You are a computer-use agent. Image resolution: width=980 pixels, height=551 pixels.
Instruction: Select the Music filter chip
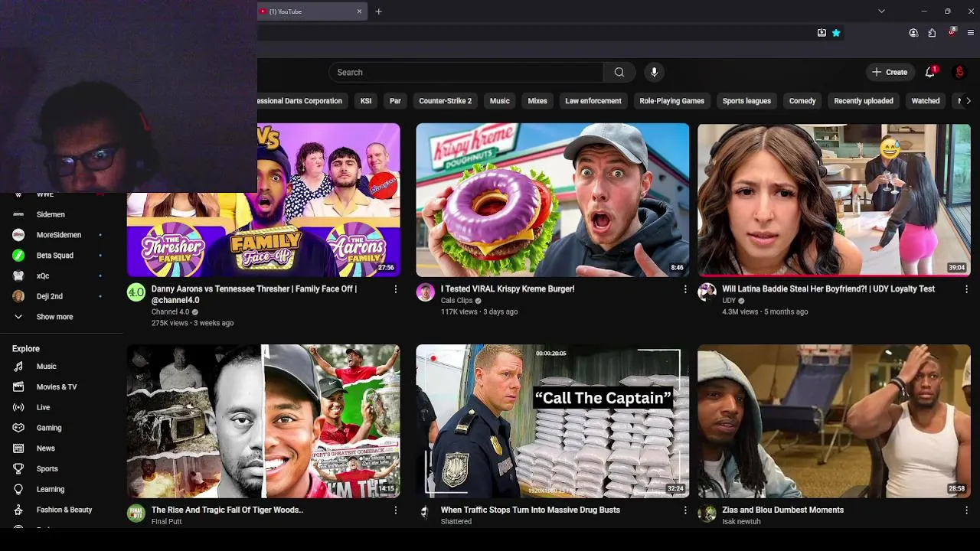click(499, 101)
